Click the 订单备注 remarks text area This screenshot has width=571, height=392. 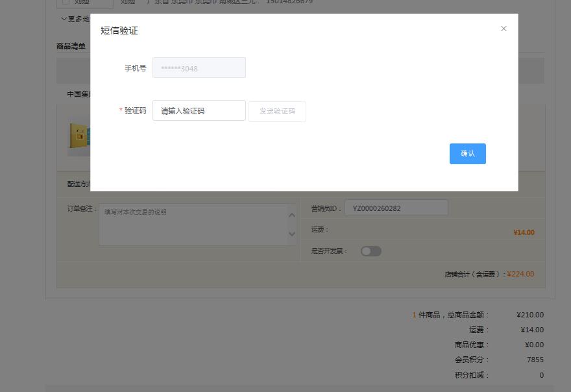coord(195,224)
